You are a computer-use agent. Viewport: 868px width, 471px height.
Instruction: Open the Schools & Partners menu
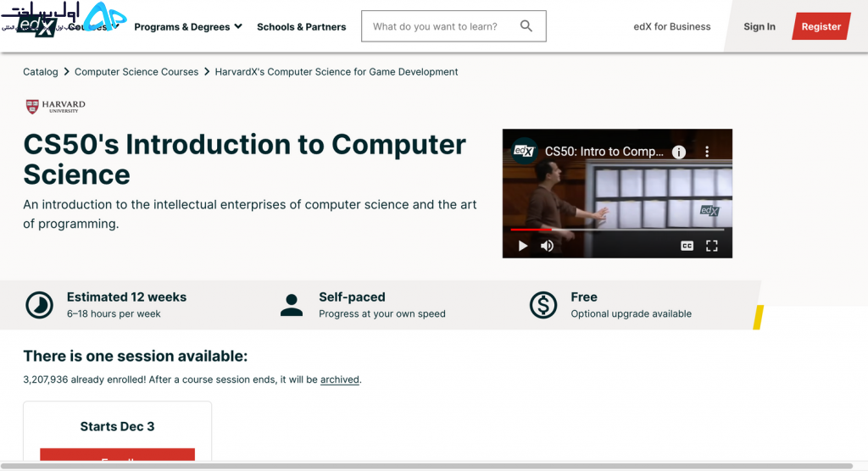click(301, 27)
